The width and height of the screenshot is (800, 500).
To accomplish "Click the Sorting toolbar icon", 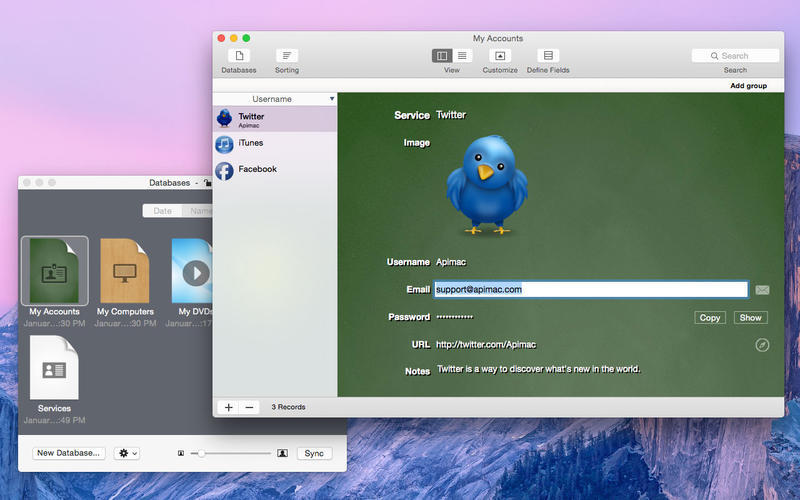I will [x=287, y=56].
